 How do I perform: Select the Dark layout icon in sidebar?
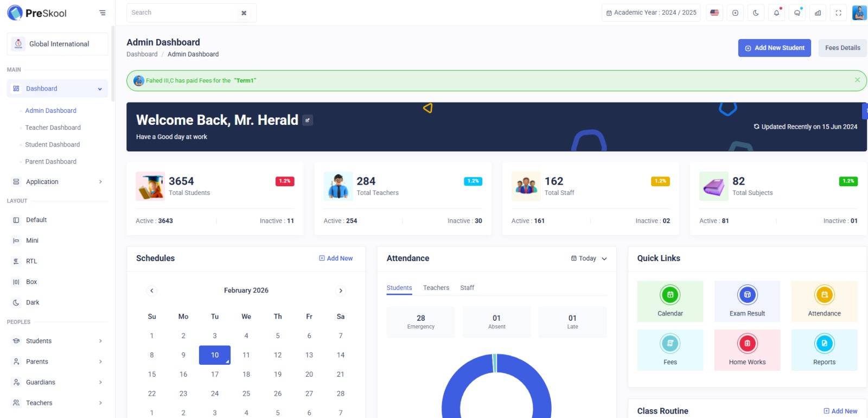16,302
